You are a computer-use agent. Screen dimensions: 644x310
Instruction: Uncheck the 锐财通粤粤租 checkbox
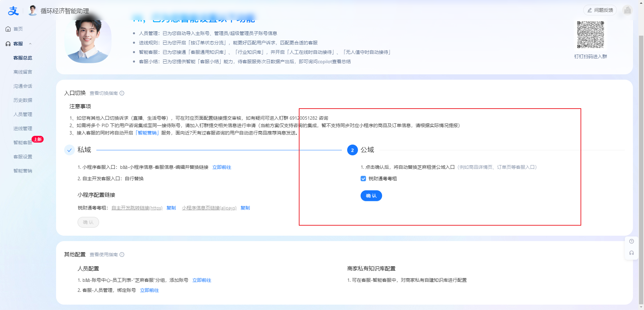click(363, 179)
